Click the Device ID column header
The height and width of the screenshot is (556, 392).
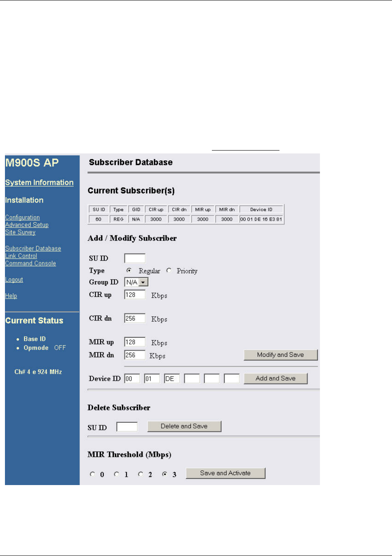(x=261, y=210)
